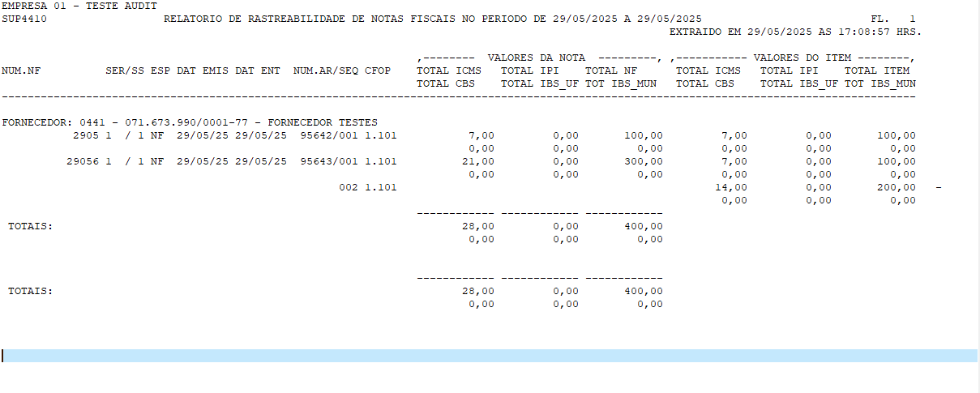This screenshot has width=980, height=393.
Task: Click 'TOTAL IPI' under VALORES DO ITEM
Action: [x=790, y=71]
